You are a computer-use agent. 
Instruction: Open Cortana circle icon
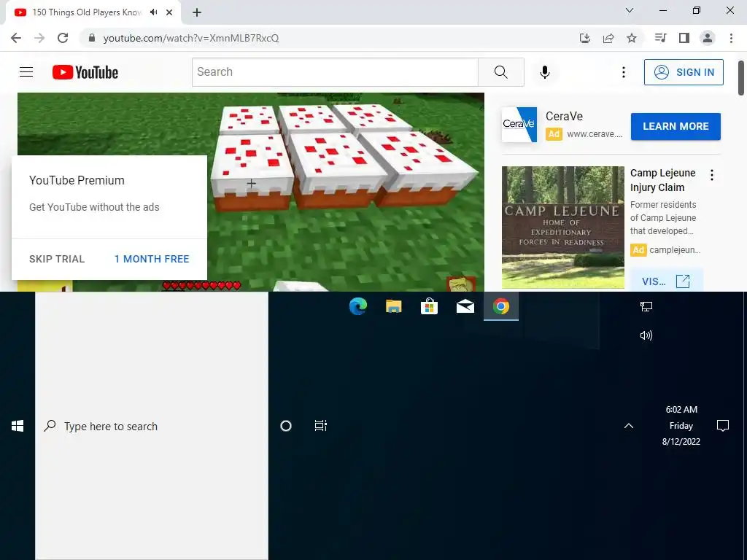[x=286, y=426]
